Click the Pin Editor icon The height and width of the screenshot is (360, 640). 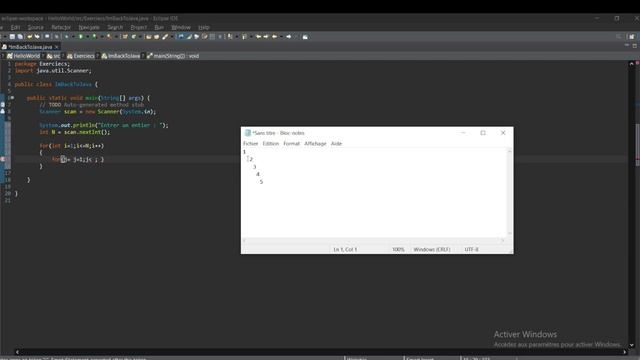tap(305, 37)
